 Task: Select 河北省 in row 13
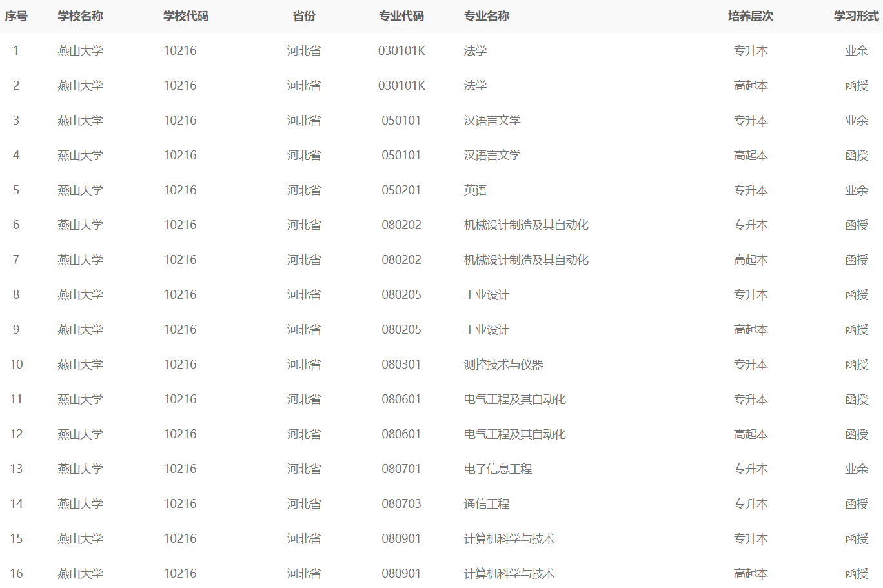coord(304,469)
